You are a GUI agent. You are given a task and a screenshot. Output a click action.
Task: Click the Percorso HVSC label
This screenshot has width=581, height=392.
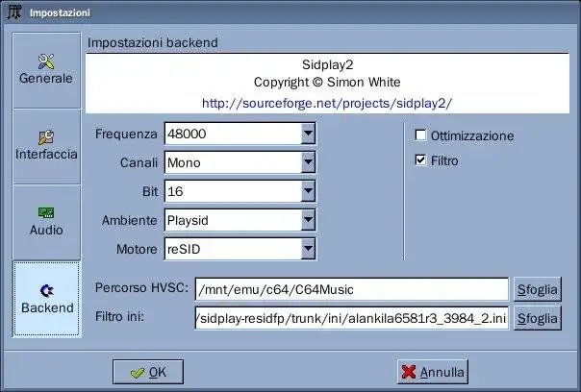[x=142, y=287]
